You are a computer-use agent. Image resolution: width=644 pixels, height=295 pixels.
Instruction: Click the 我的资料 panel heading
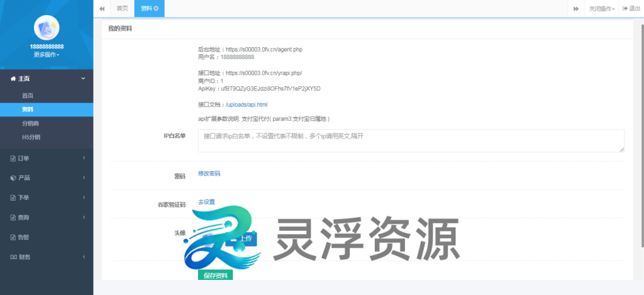(120, 29)
